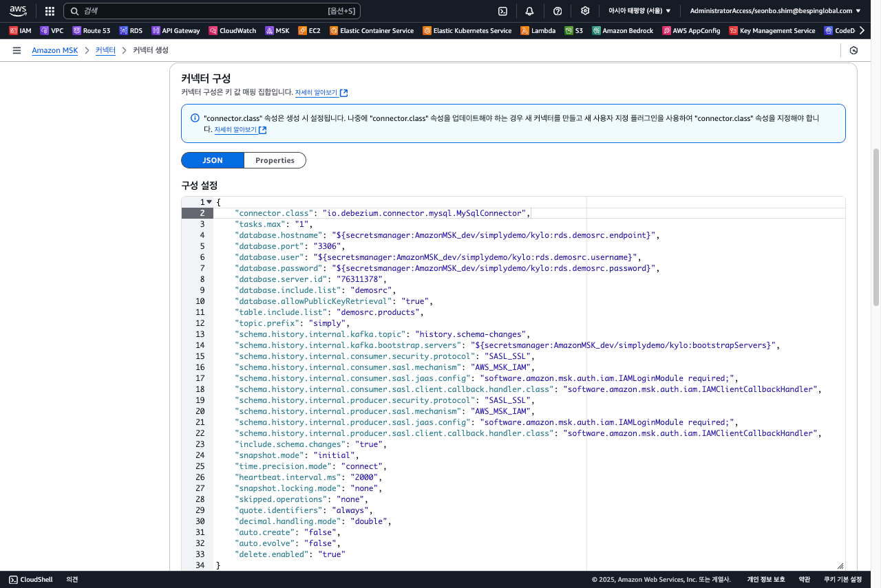Open the notifications bell
Viewport: 881px width, 588px height.
(529, 11)
